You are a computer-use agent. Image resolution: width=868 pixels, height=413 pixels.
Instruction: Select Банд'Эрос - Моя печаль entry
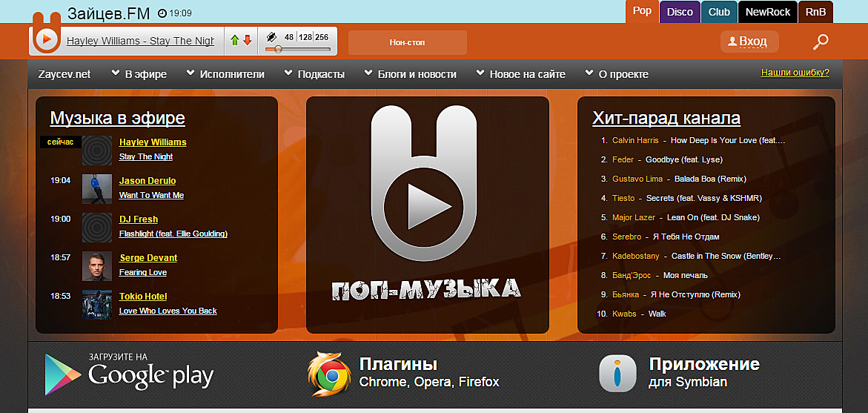pyautogui.click(x=660, y=275)
